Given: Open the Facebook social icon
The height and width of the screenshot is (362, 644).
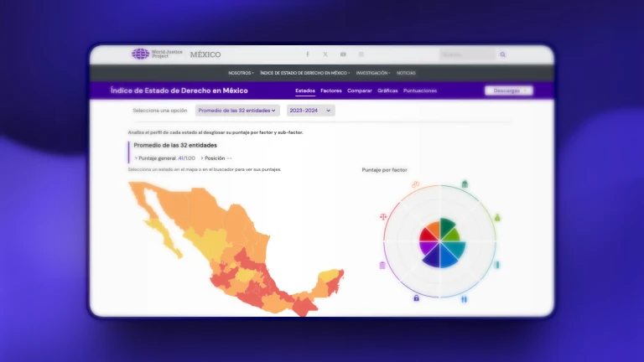Looking at the screenshot, I should [307, 54].
